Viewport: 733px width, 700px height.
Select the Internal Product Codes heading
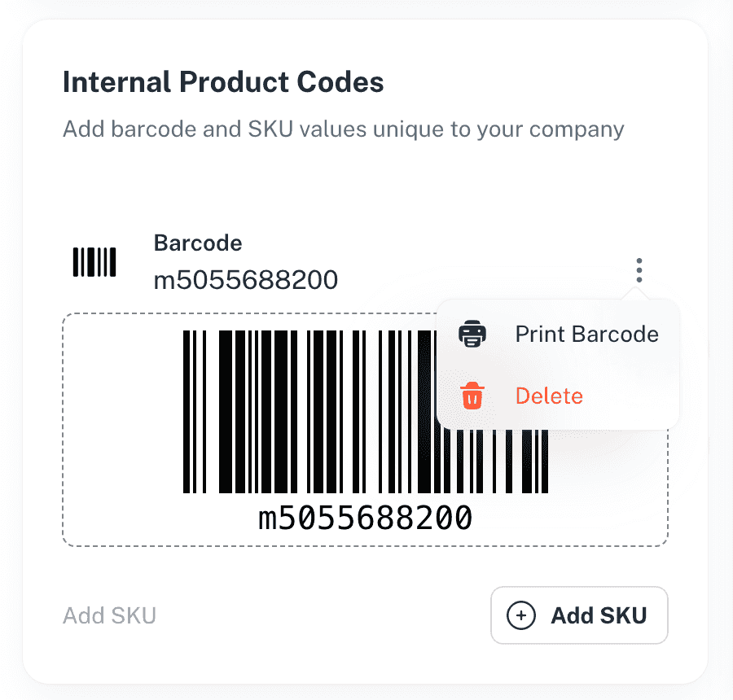222,81
